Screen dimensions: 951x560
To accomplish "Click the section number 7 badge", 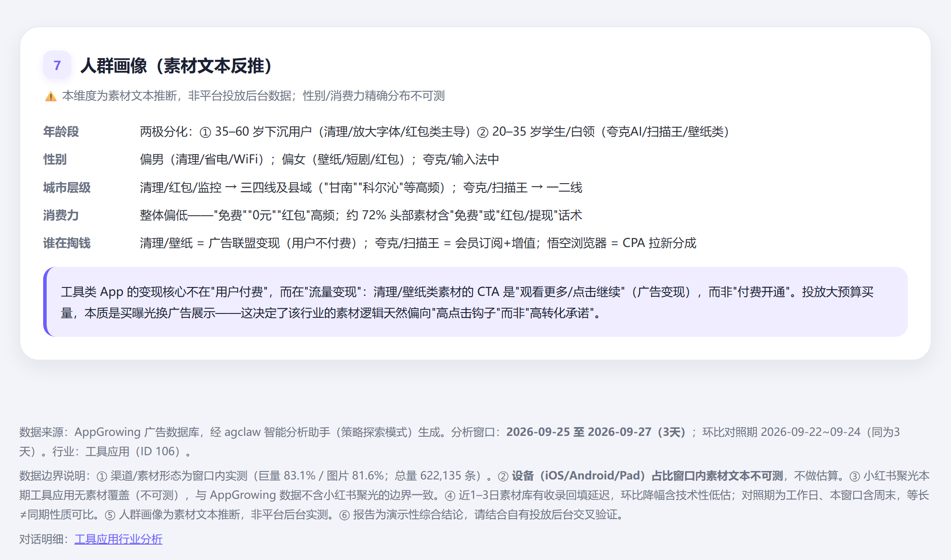I will coord(57,65).
